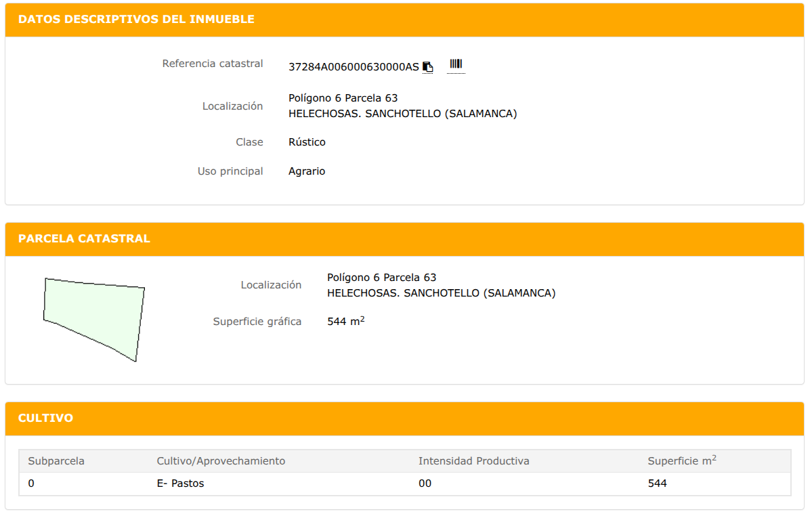Open the barcode icon beside the reference

click(x=456, y=64)
